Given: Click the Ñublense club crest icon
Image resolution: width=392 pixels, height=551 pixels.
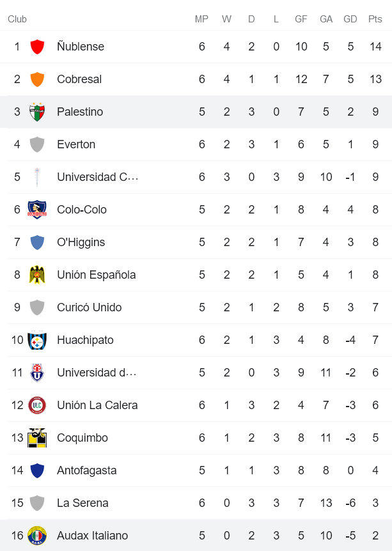Looking at the screenshot, I should click(37, 47).
